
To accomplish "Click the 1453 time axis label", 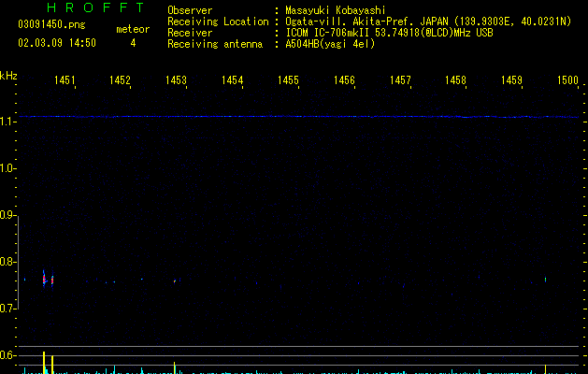I will click(176, 80).
